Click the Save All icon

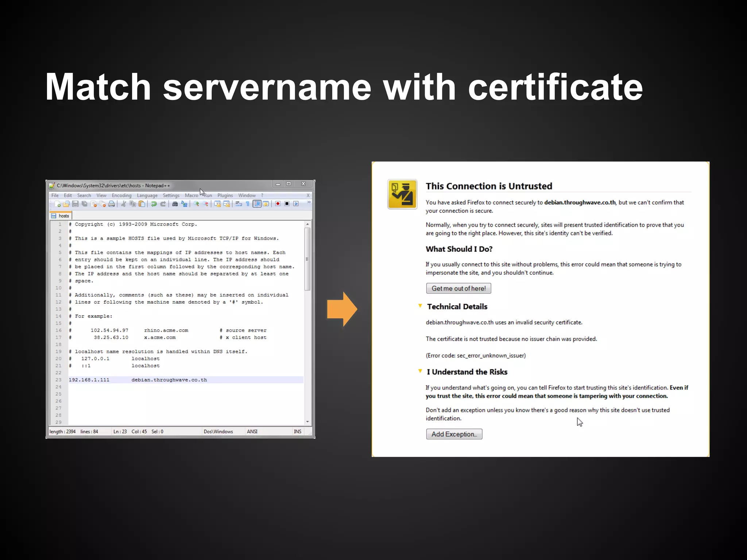tap(85, 204)
